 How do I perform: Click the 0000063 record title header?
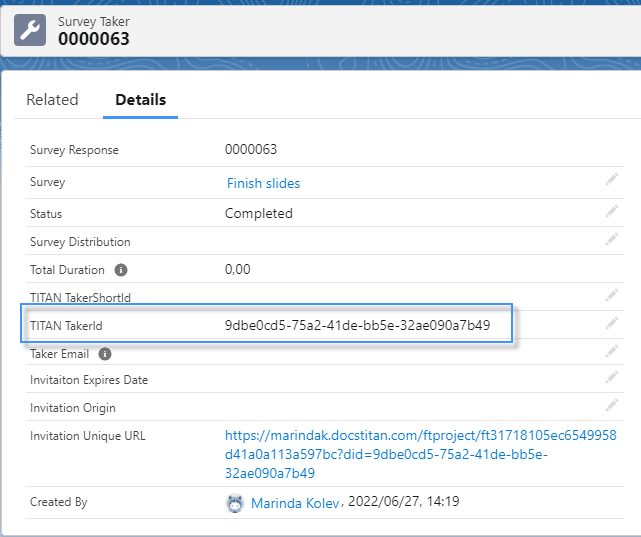93,40
